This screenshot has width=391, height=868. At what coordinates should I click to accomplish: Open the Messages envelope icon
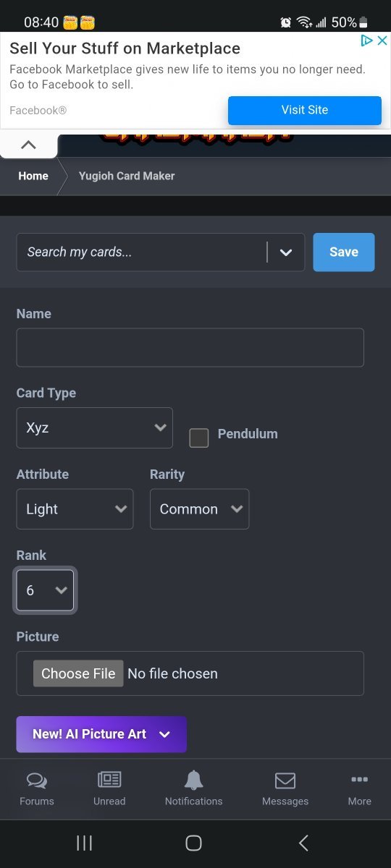click(285, 780)
